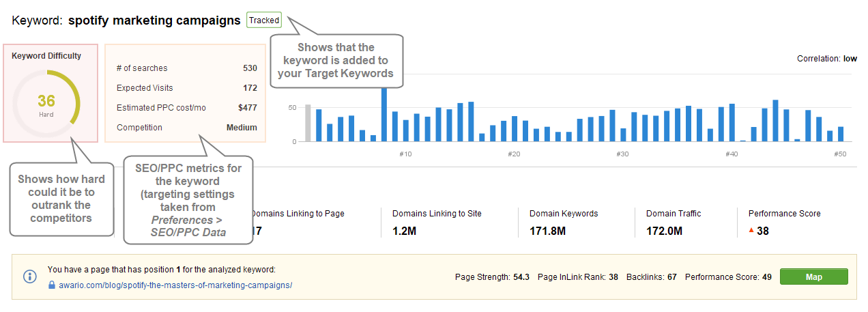Open the awario.com blog page link
Viewport: 868px width, 312px height.
coord(175,285)
